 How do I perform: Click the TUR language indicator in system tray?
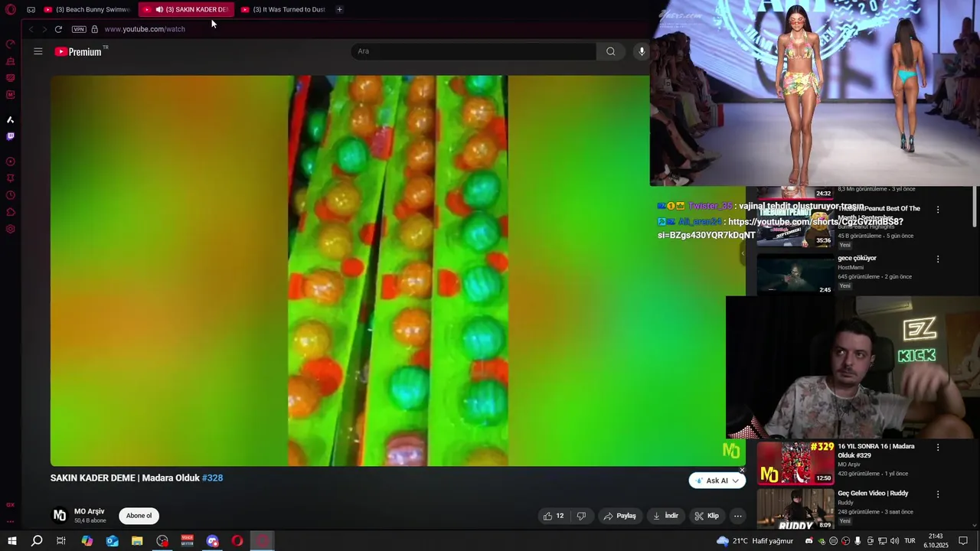tap(910, 541)
